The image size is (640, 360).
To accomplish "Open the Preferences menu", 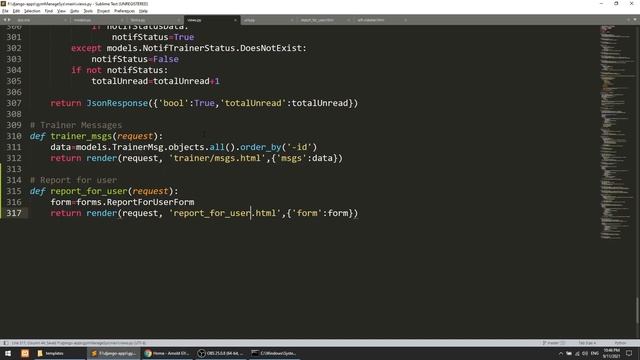I will point(124,11).
